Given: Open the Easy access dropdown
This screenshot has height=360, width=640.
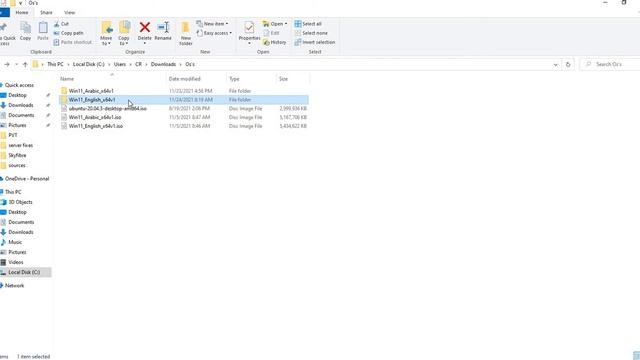Looking at the screenshot, I should 214,33.
